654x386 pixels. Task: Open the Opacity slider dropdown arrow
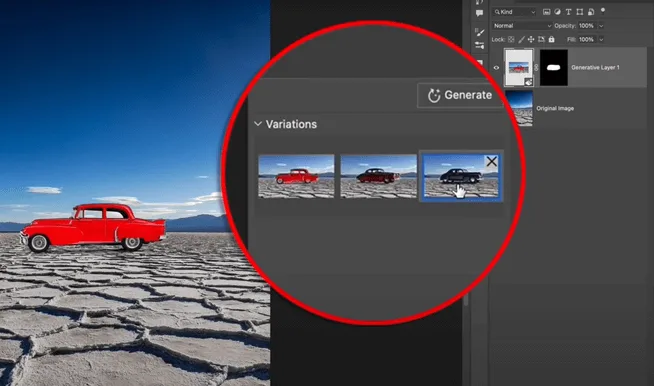click(601, 26)
